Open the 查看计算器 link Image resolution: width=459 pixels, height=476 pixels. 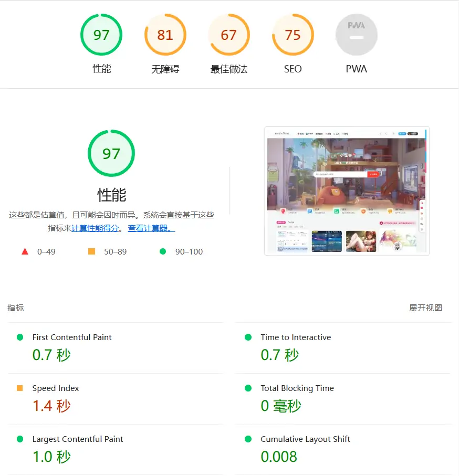151,228
